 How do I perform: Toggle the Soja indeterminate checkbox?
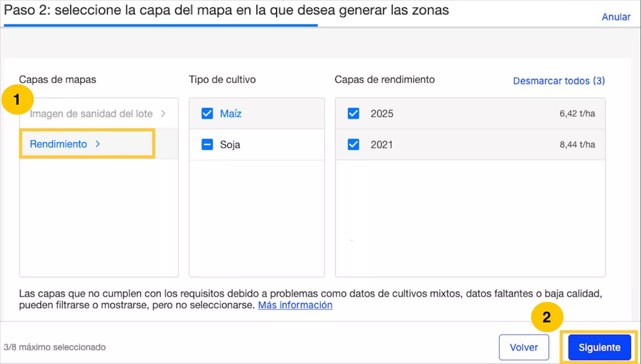point(207,145)
